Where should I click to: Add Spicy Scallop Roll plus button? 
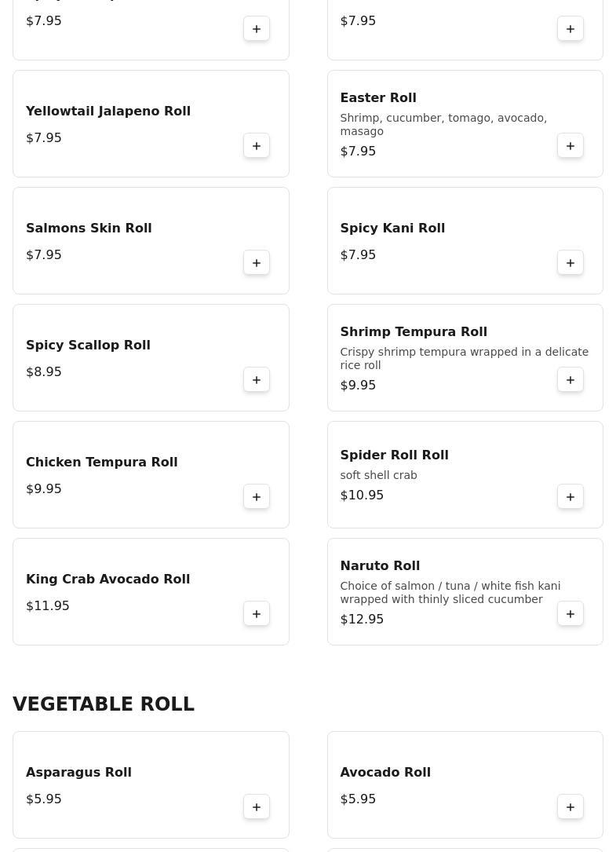(257, 379)
